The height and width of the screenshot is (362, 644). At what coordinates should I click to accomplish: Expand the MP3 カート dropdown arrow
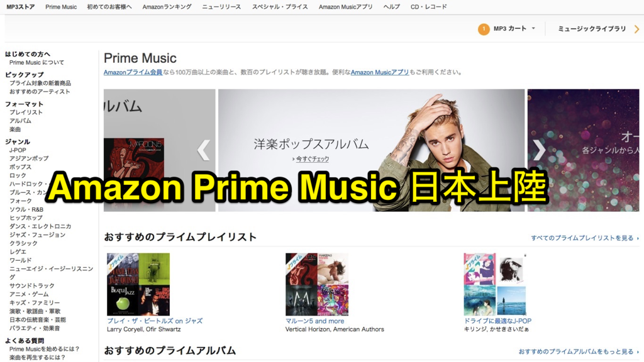click(x=533, y=28)
